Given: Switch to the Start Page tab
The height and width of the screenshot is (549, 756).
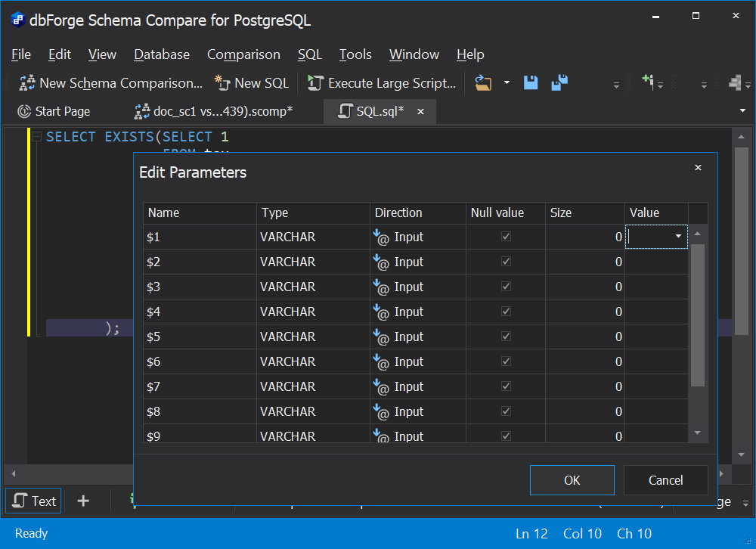Looking at the screenshot, I should coord(54,111).
